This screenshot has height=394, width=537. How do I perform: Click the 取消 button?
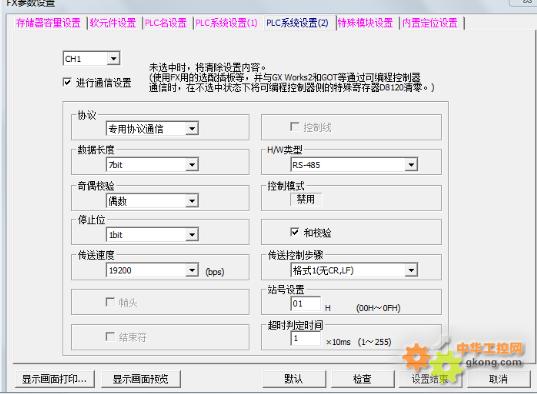[499, 379]
